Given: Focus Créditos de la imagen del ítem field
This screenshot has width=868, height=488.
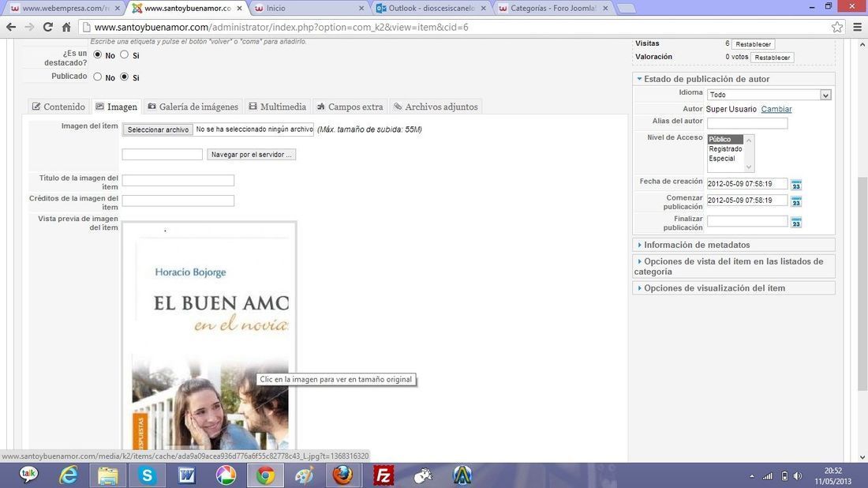Looking at the screenshot, I should point(178,201).
